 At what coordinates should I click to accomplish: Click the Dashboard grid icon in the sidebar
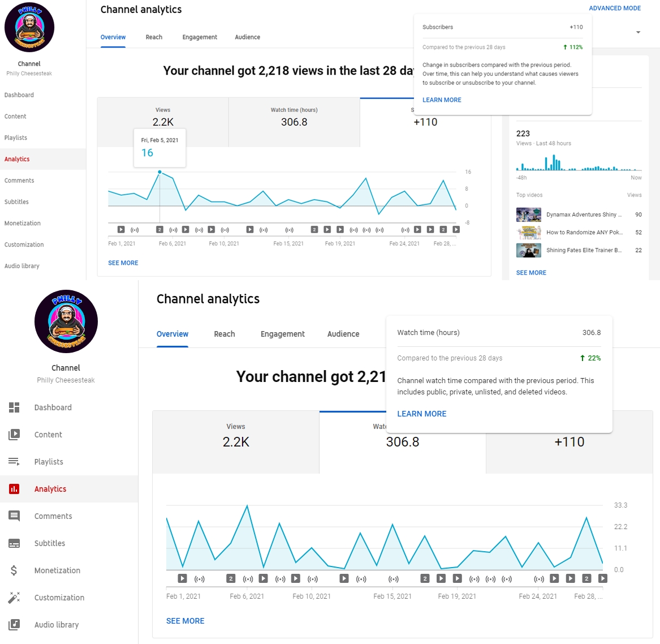pos(14,407)
